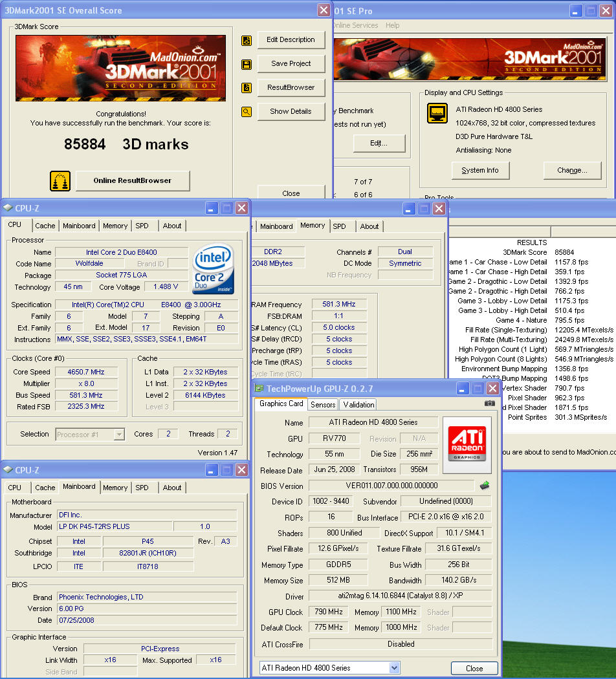Click the top CPU-Z title bar icon
The image size is (616, 679).
[8, 208]
